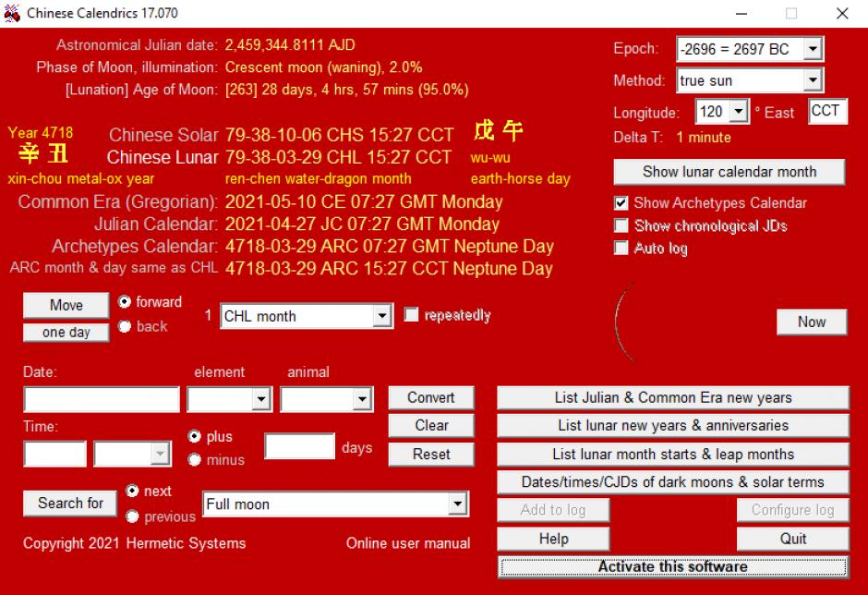Choose the previous search direction
The image size is (868, 595).
coord(133,516)
